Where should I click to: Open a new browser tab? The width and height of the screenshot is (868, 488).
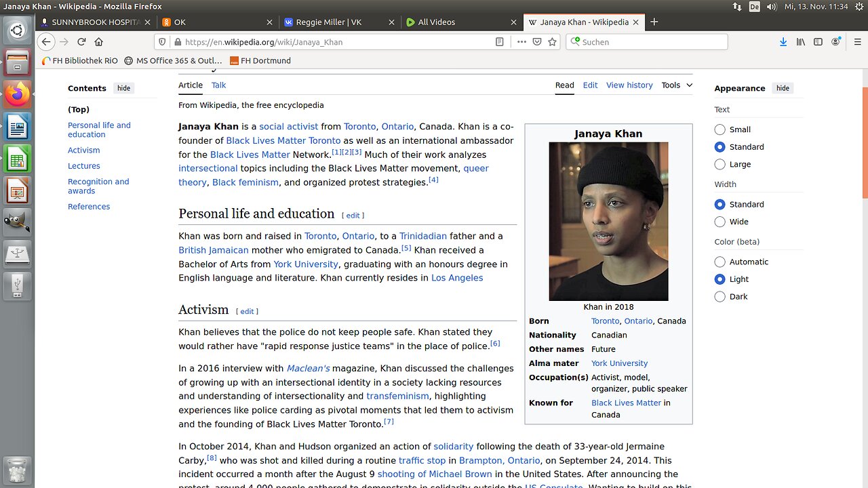tap(654, 22)
